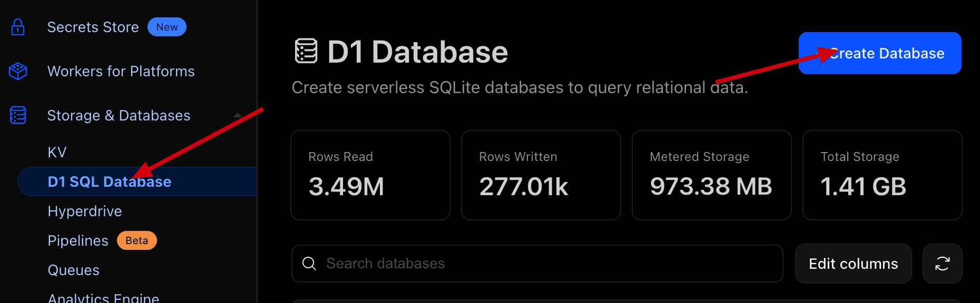Select D1 SQL Database in sidebar
Screen dimensions: 980x303
(109, 181)
